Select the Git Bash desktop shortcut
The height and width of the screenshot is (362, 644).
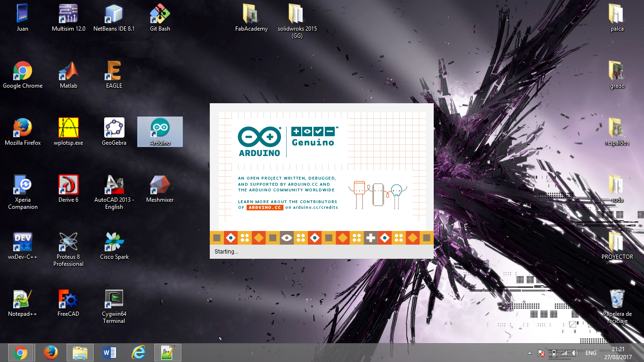pos(160,18)
